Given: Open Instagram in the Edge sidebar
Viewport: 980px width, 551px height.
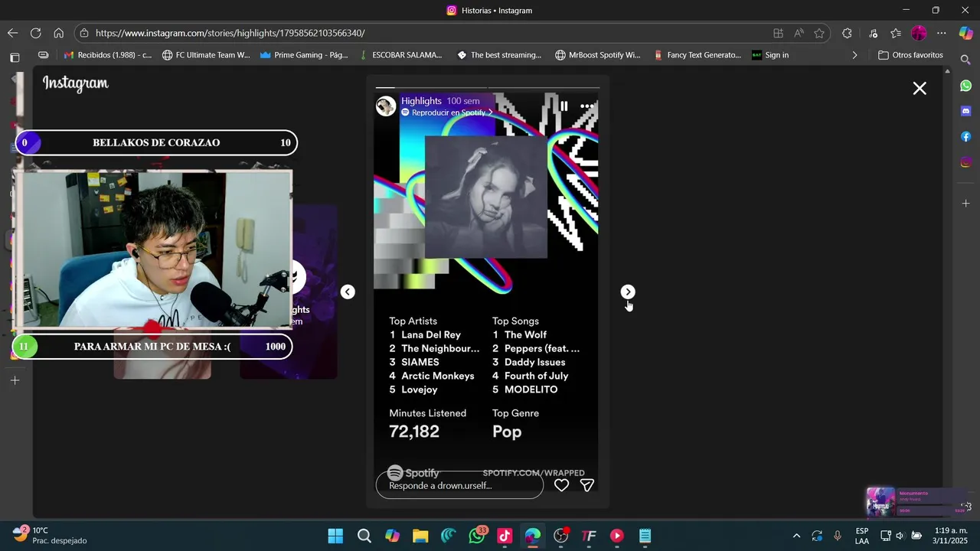Looking at the screenshot, I should click(x=965, y=162).
